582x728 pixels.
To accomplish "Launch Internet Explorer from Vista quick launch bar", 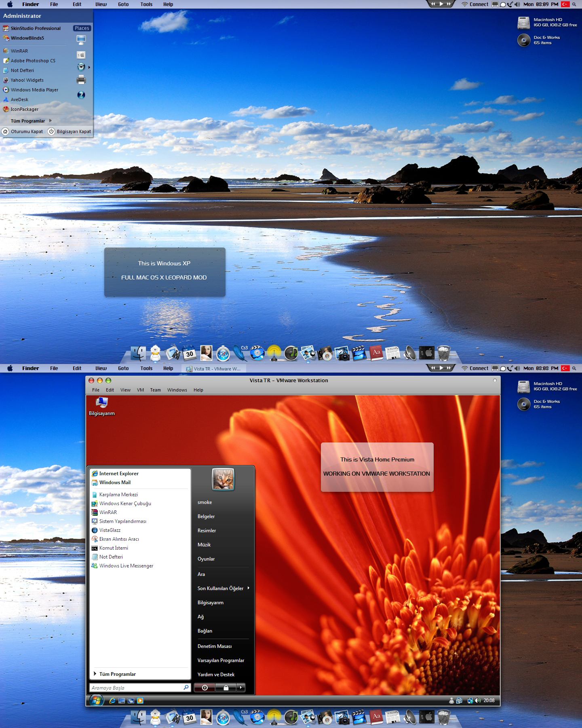I will click(x=112, y=700).
